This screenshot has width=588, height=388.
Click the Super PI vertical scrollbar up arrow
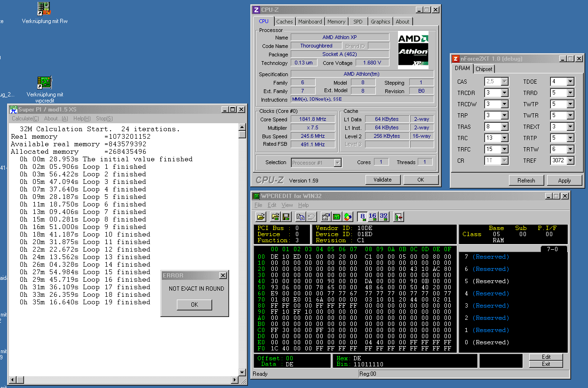click(x=242, y=127)
